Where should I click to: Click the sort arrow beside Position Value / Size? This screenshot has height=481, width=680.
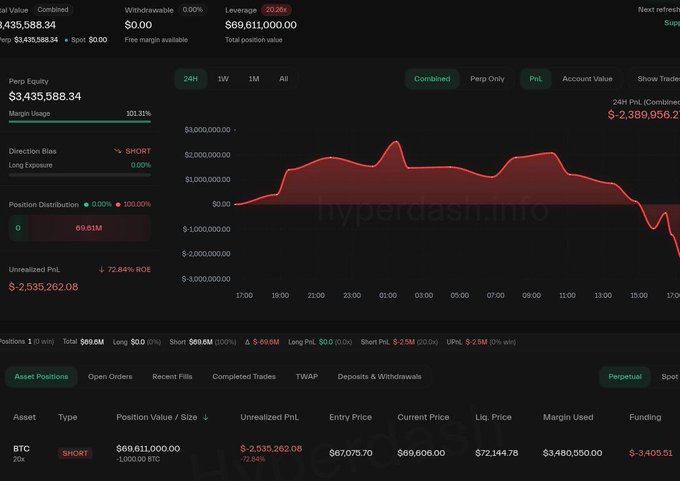tap(206, 417)
